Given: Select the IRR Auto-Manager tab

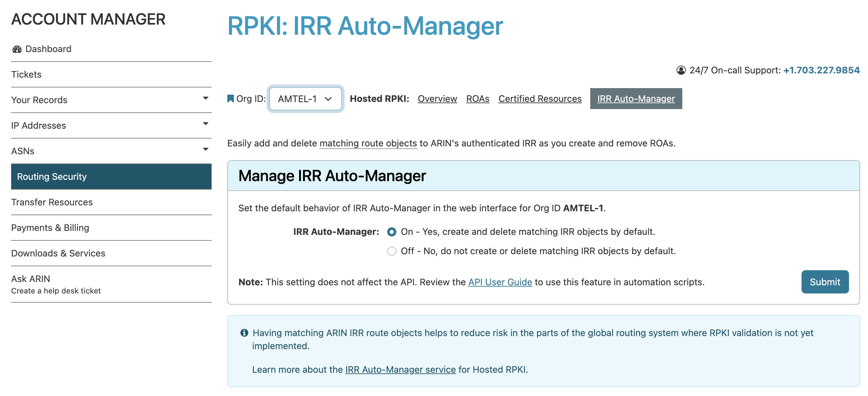Looking at the screenshot, I should pos(636,99).
